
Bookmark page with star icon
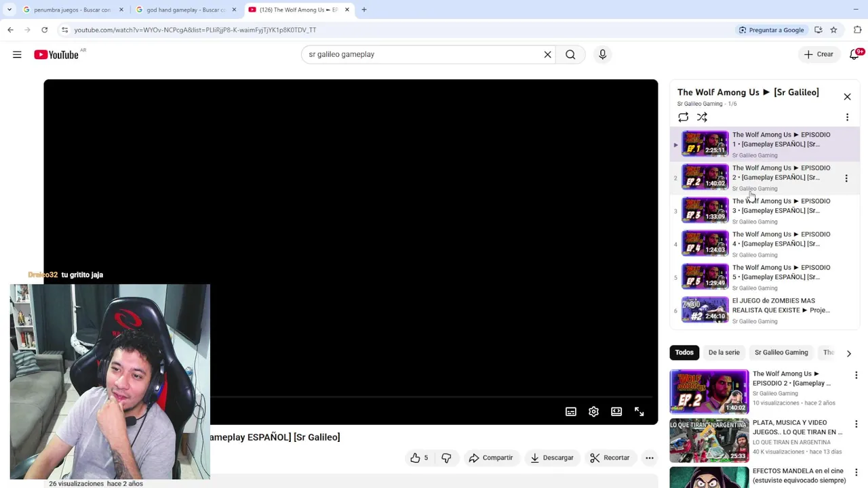[833, 30]
